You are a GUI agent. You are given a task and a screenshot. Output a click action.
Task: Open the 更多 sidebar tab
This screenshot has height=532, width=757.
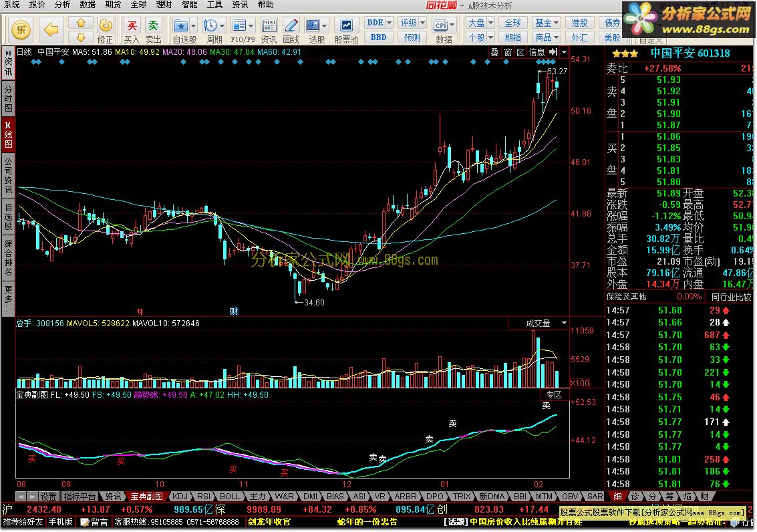8,297
